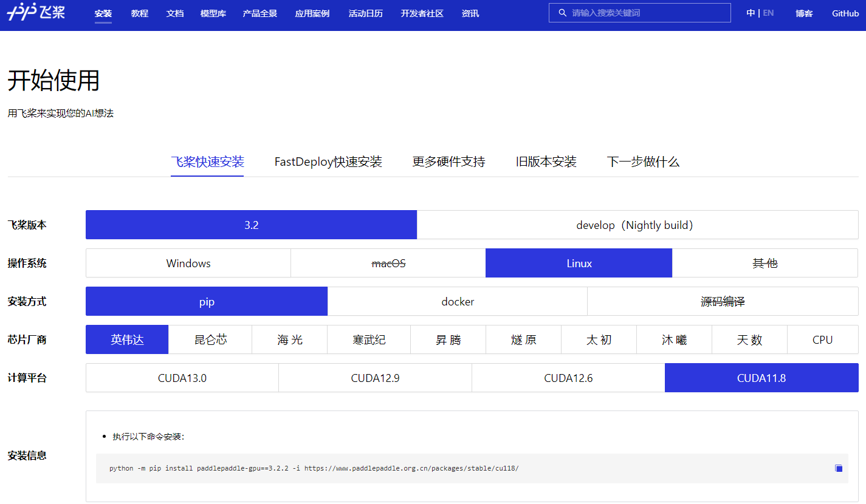Click the copy icon next to the install command
This screenshot has width=866, height=504.
838,468
